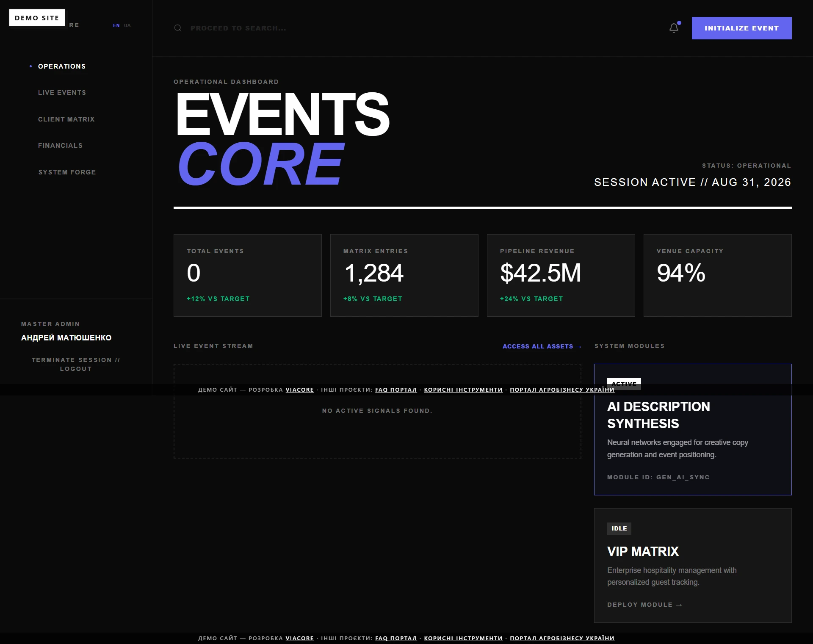The width and height of the screenshot is (813, 644).
Task: Open FAQ Портал link in bottom footer
Action: coord(396,638)
